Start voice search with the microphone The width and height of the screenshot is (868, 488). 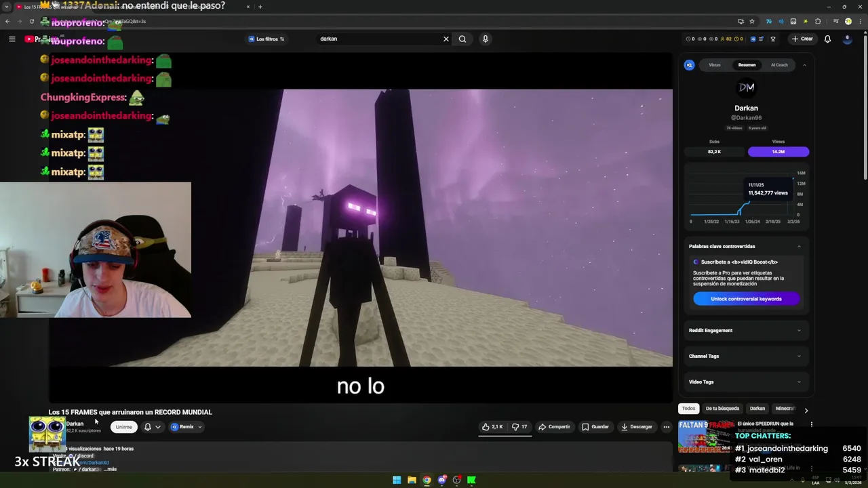pyautogui.click(x=485, y=39)
